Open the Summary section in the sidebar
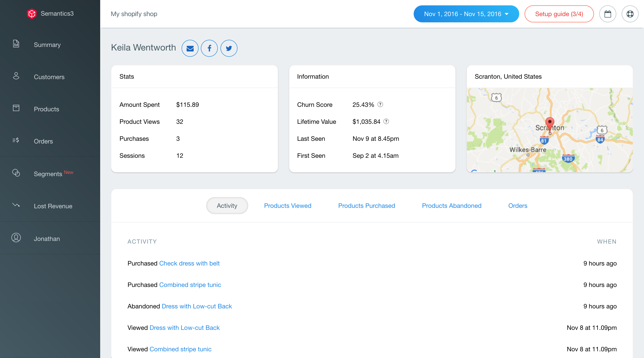The width and height of the screenshot is (644, 358). [47, 45]
